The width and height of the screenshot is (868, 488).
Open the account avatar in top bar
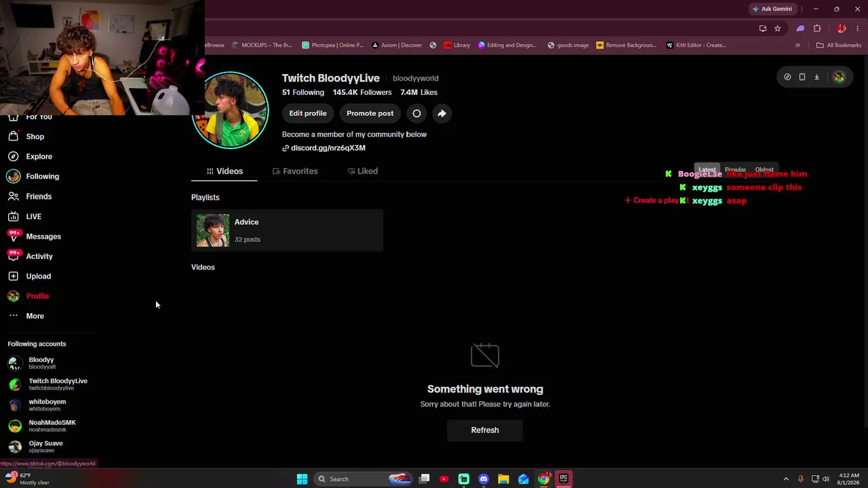(x=839, y=77)
